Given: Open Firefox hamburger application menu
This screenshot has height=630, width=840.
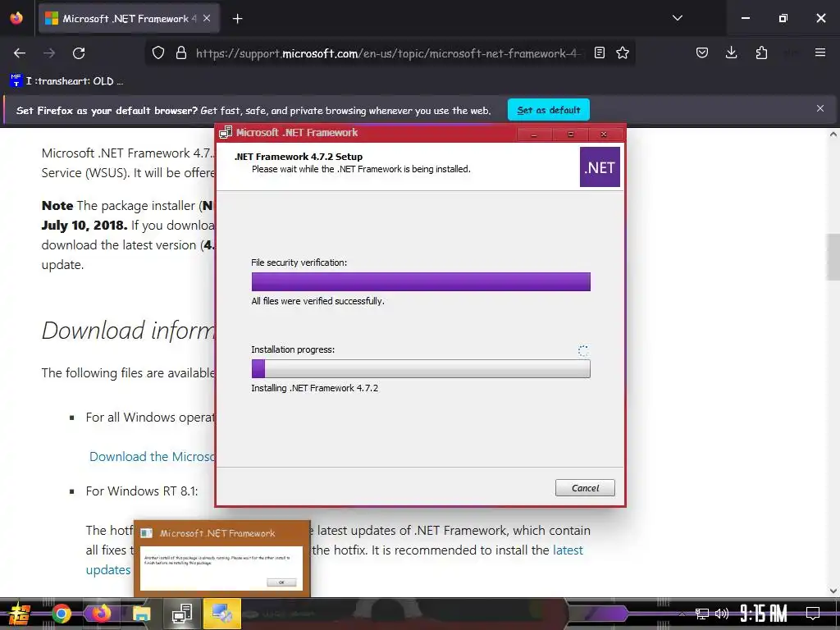Looking at the screenshot, I should [820, 53].
